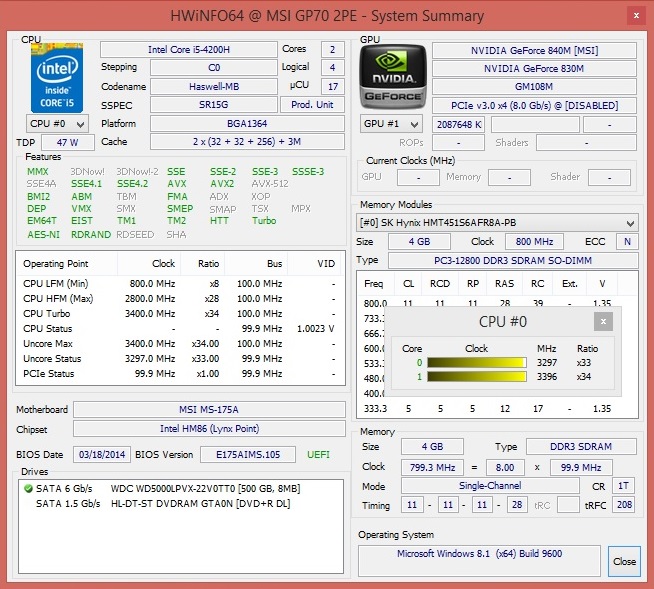This screenshot has height=589, width=654.
Task: Select the Intel Core i5-4200H field
Action: click(x=189, y=50)
